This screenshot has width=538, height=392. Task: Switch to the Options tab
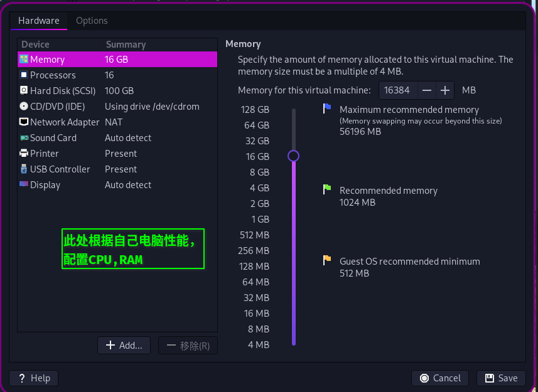pos(92,21)
